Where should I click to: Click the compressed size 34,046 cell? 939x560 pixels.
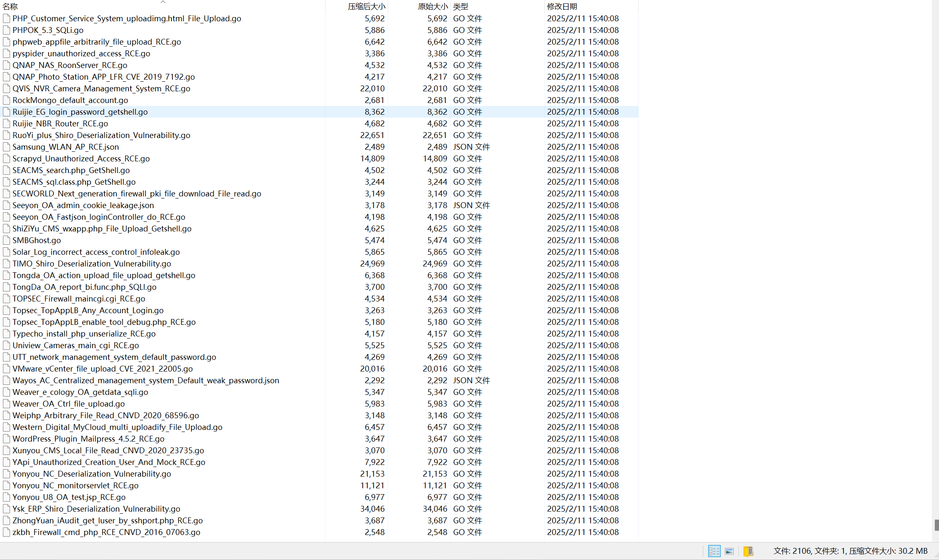[372, 509]
